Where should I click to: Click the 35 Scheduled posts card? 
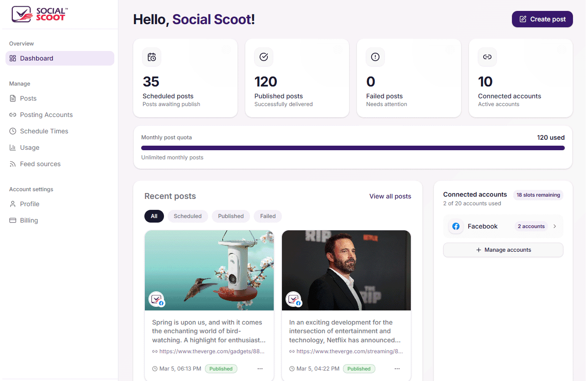click(185, 78)
